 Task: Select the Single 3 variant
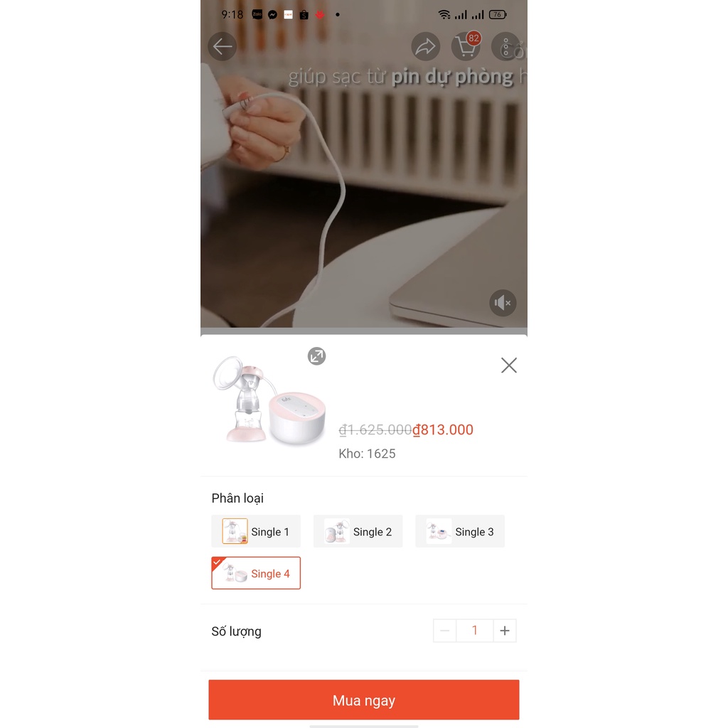[460, 531]
